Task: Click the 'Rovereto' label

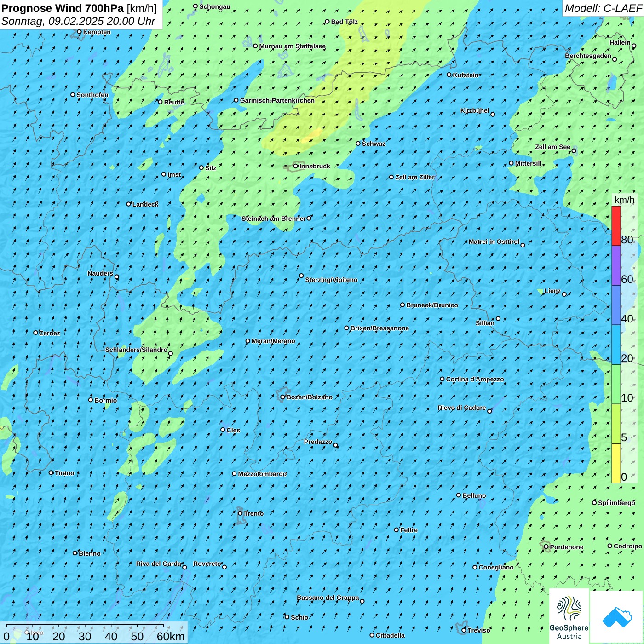Action: coord(207,563)
